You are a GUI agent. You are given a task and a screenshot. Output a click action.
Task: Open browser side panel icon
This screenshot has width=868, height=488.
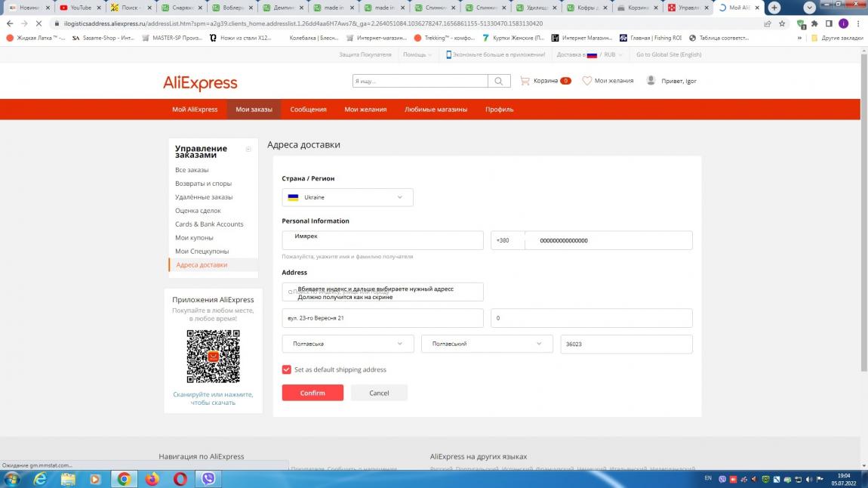(829, 23)
